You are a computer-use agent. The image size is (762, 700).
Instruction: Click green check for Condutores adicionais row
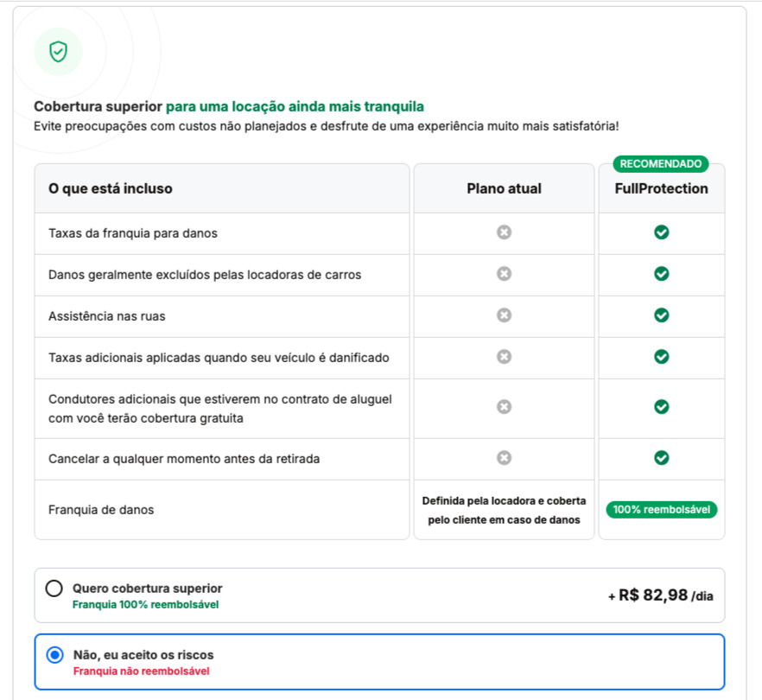coord(662,406)
